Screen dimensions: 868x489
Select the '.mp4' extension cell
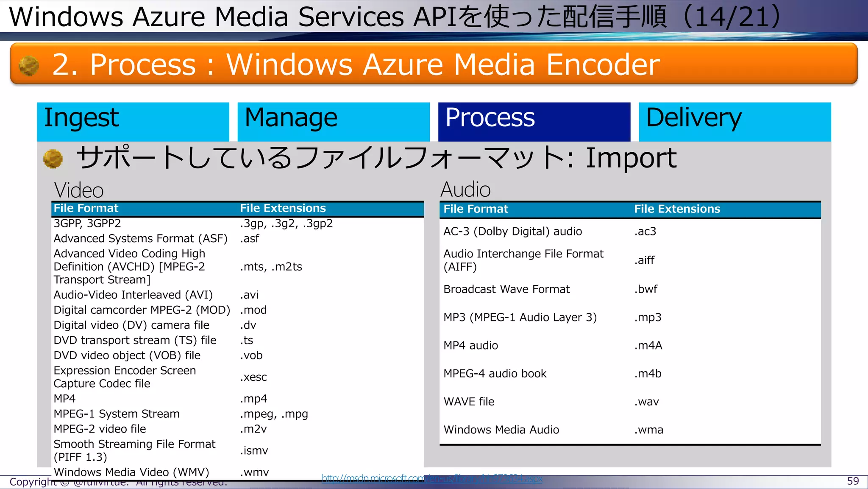point(253,399)
